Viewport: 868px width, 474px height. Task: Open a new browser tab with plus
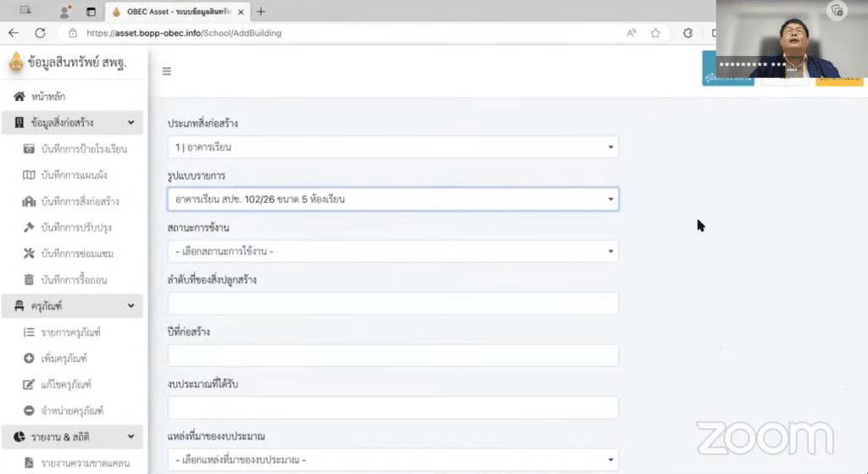[x=261, y=12]
